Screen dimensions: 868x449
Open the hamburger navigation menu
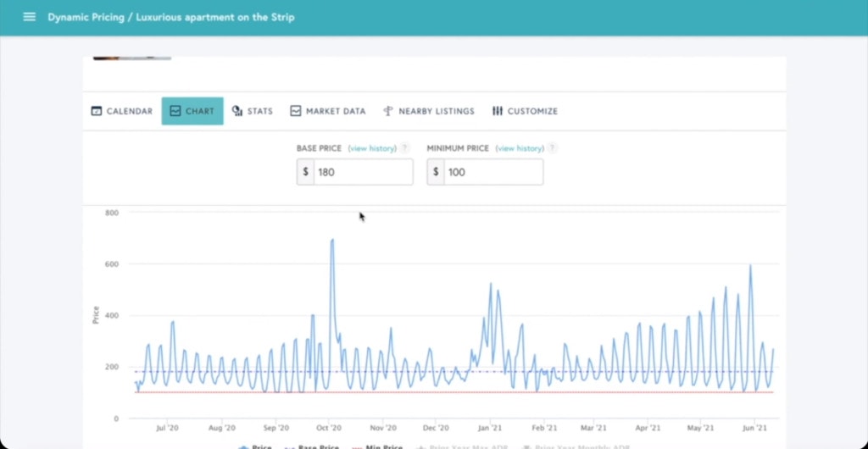(x=30, y=17)
